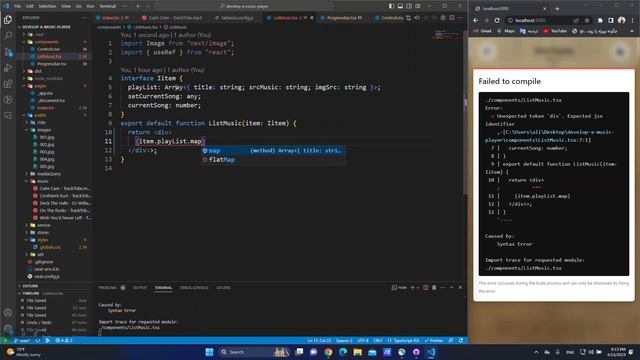Expand the mediaQuery folder
Screen dimensions: 640x360
pos(49,174)
